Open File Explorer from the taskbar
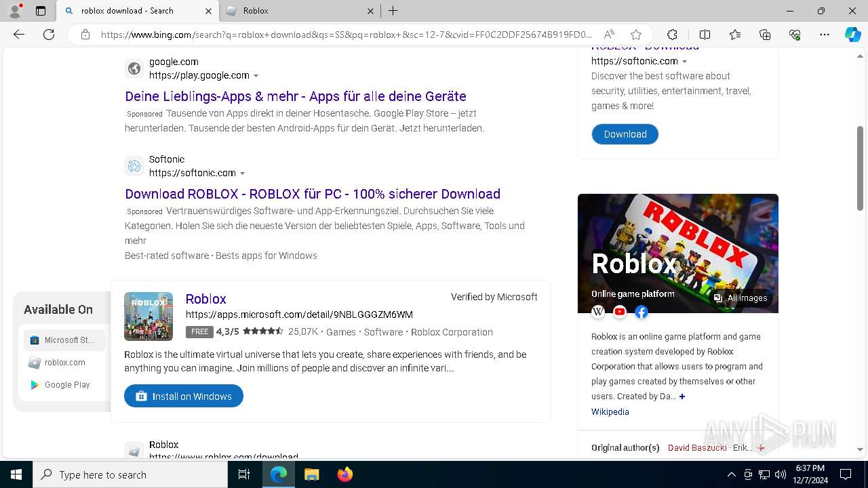Viewport: 868px width, 488px height. [x=311, y=474]
